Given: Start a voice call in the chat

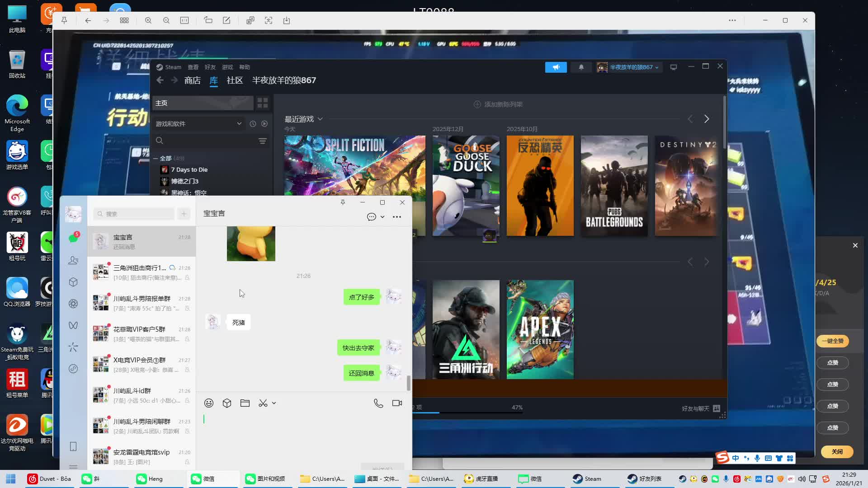Looking at the screenshot, I should [x=378, y=403].
